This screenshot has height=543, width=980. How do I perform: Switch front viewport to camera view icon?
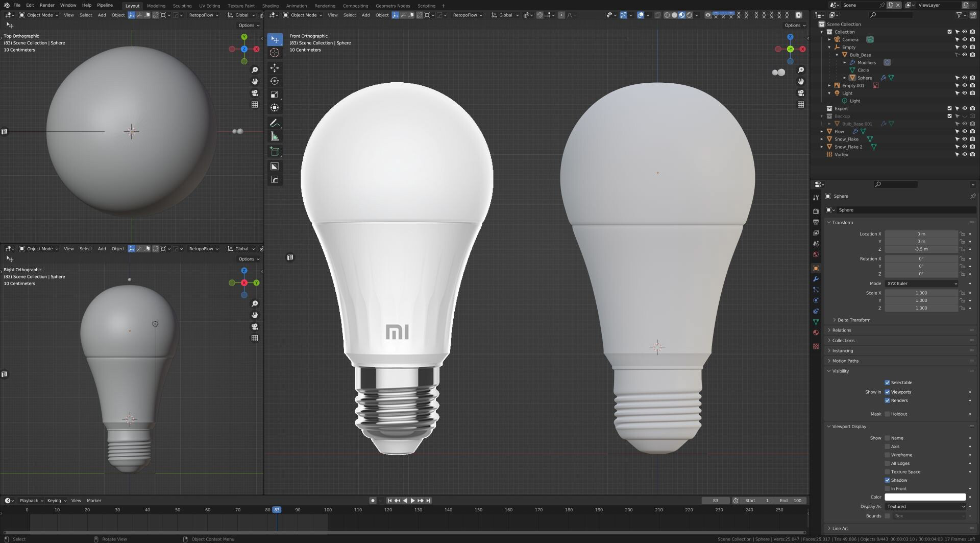point(801,93)
